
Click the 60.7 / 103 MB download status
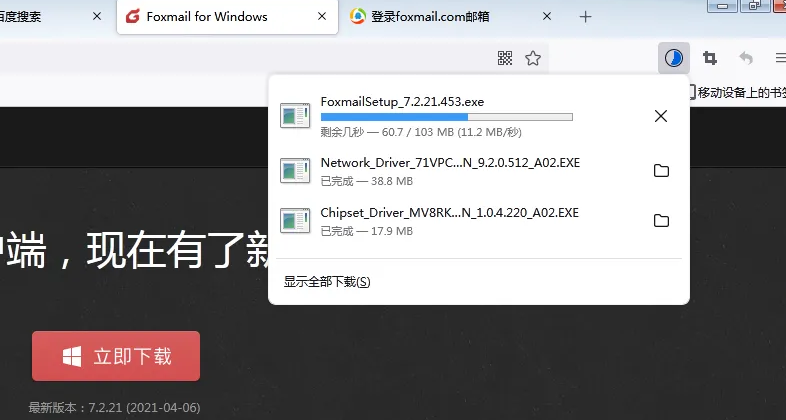(421, 132)
